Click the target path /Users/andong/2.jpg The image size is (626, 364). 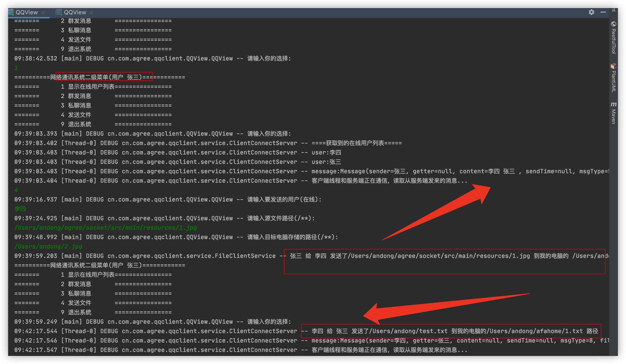(x=48, y=246)
